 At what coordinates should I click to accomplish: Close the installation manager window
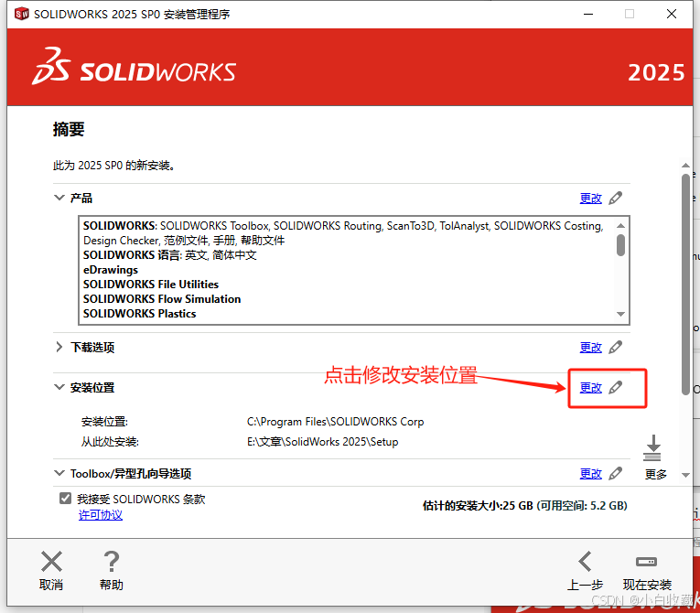(x=672, y=14)
